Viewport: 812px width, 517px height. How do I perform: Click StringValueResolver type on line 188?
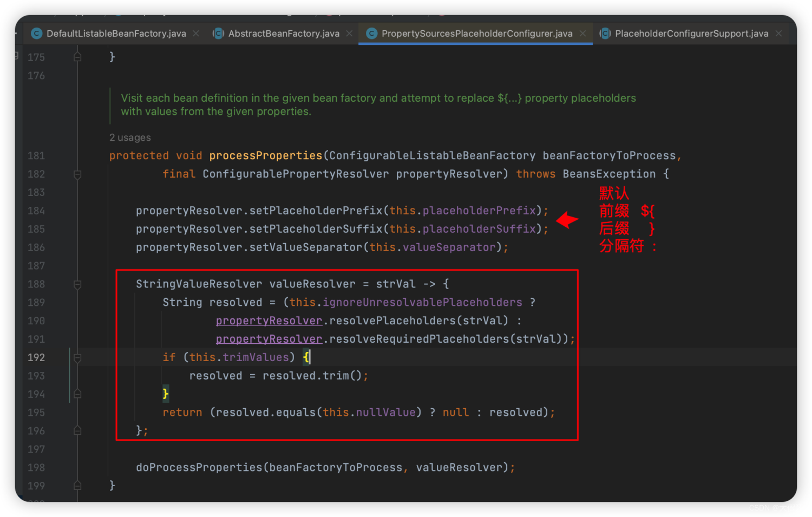199,284
